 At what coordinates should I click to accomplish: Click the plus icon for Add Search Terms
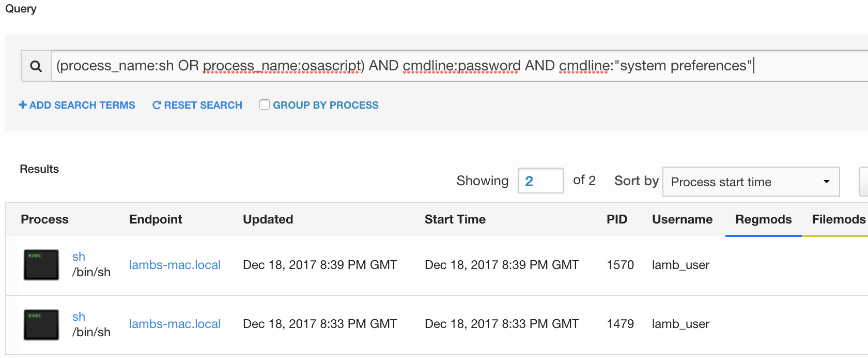pyautogui.click(x=23, y=105)
